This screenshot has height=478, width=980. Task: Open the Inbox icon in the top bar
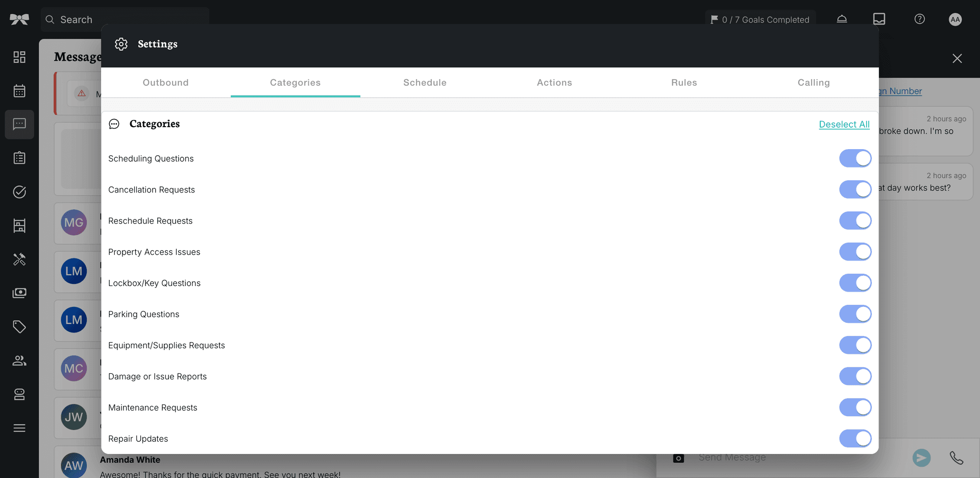(879, 19)
